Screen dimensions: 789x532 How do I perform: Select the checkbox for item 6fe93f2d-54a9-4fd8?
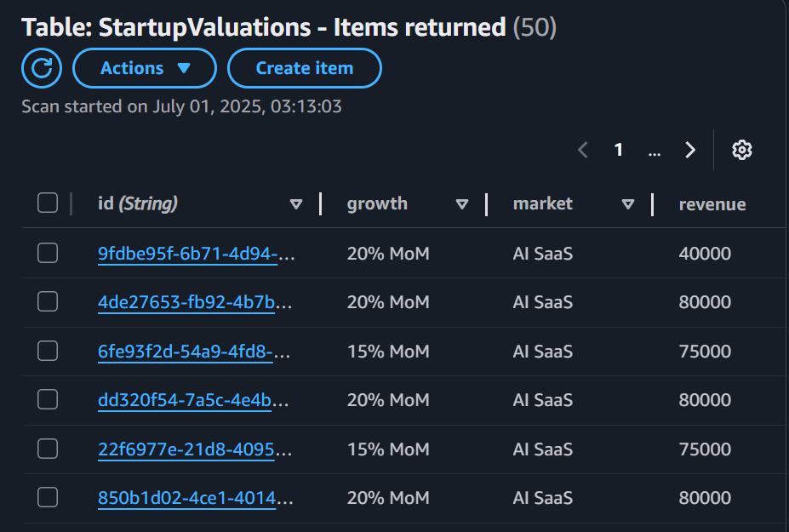pyautogui.click(x=48, y=351)
